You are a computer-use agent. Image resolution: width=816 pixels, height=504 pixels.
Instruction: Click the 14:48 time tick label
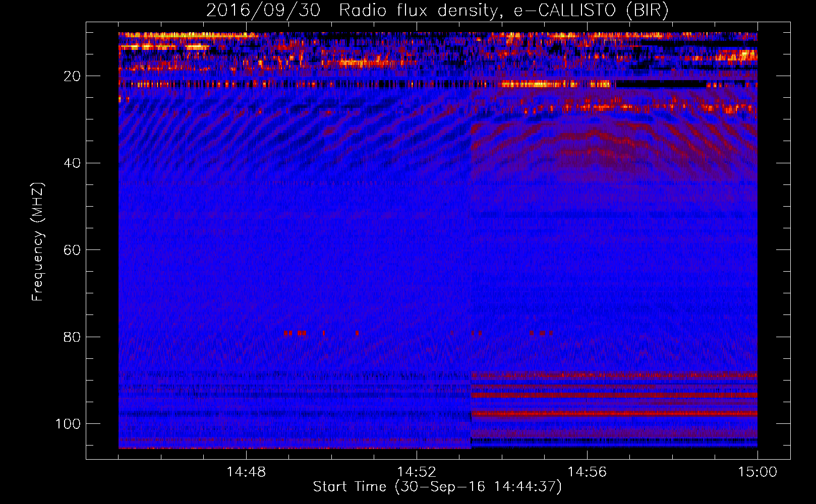click(246, 472)
